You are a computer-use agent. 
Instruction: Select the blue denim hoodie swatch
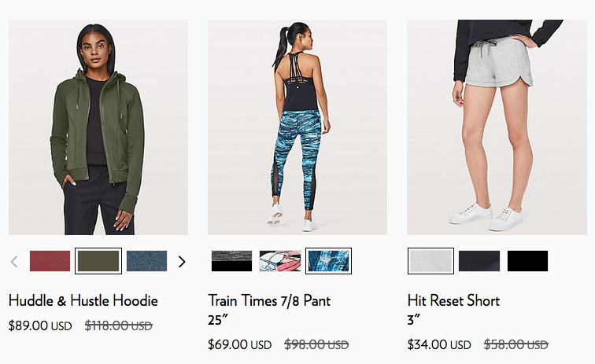point(147,261)
